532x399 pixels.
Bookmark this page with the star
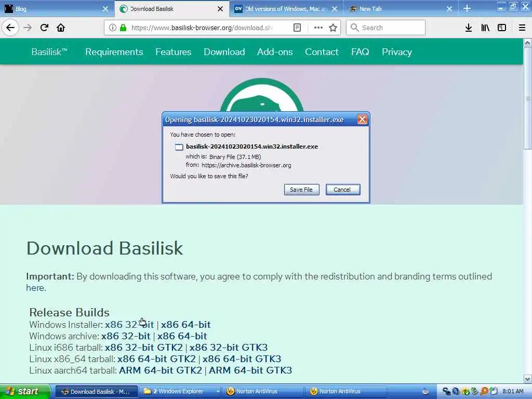click(x=333, y=28)
